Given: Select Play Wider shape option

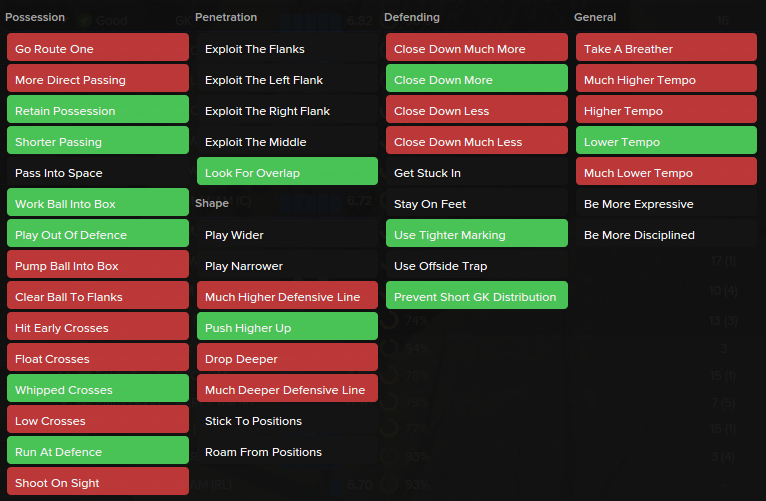Looking at the screenshot, I should 287,235.
